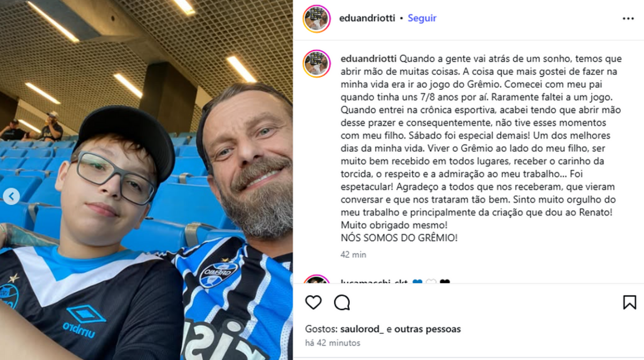Image resolution: width=644 pixels, height=360 pixels.
Task: View saulorod_ profile from the likes line
Action: (362, 329)
